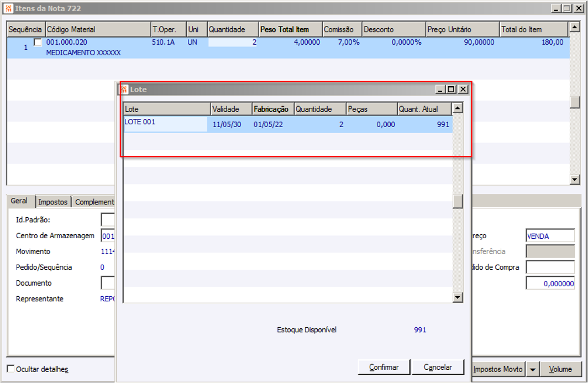Click the Itens da Nota 722 title icon
588x383 pixels.
pyautogui.click(x=8, y=8)
